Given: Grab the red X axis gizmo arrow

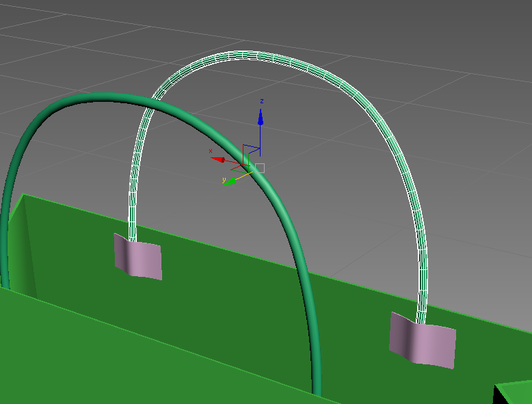Looking at the screenshot, I should coord(217,159).
